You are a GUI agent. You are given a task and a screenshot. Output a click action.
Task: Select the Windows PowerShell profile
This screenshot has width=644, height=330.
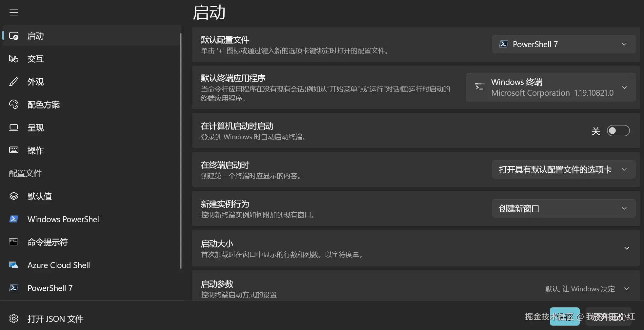click(91, 219)
